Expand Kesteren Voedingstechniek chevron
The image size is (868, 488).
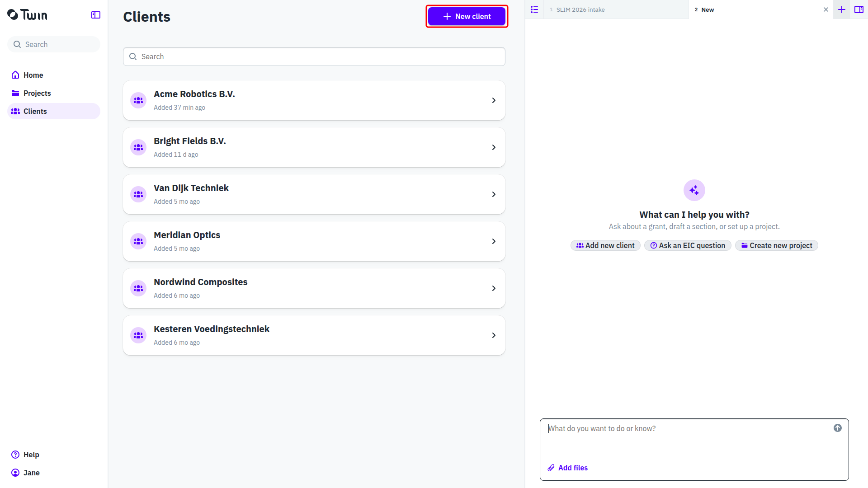point(494,335)
